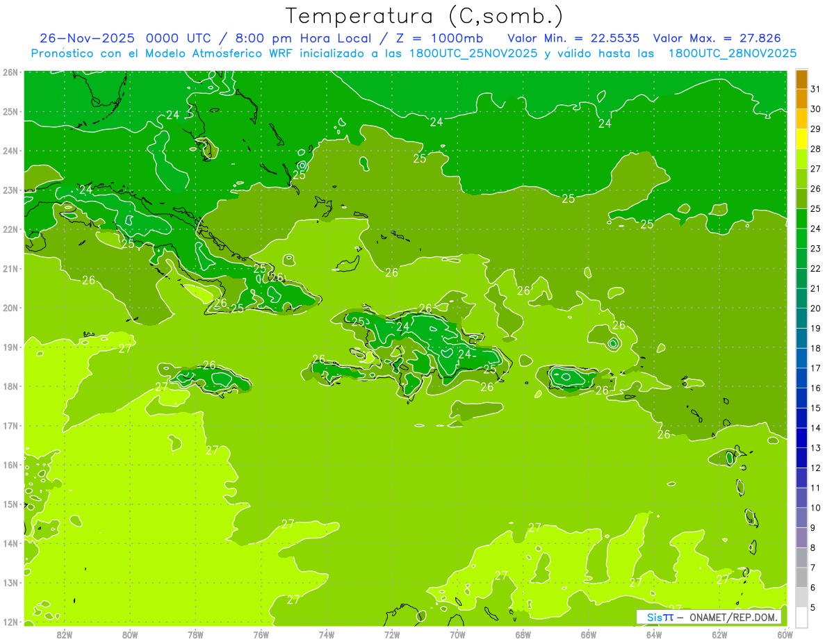
Task: Click the 76W longitude axis label
Action: tap(261, 634)
